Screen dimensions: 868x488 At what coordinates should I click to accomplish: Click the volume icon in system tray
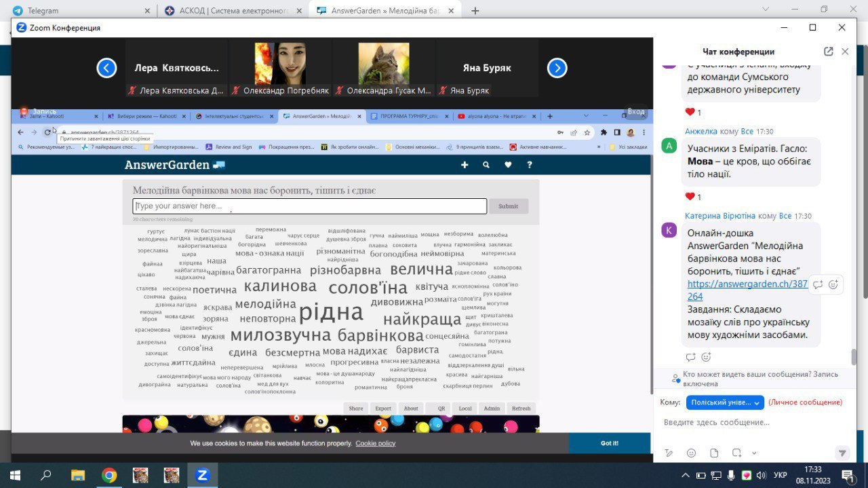(761, 475)
